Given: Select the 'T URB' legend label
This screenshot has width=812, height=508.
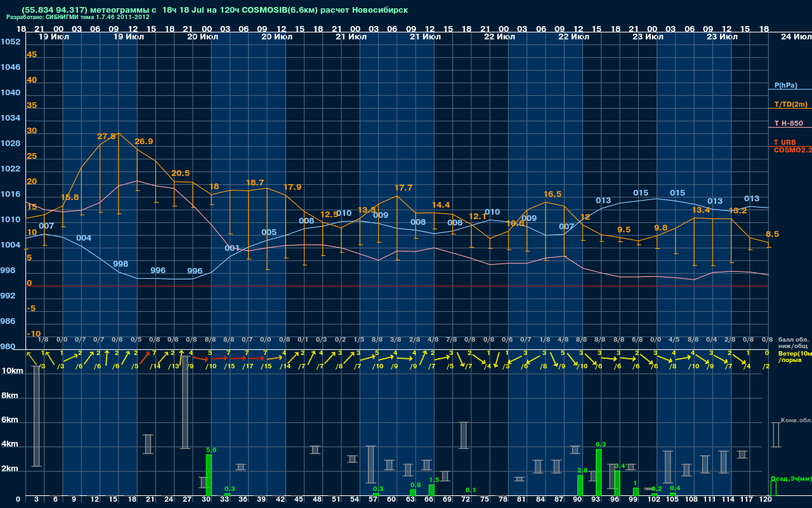Looking at the screenshot, I should [x=785, y=142].
